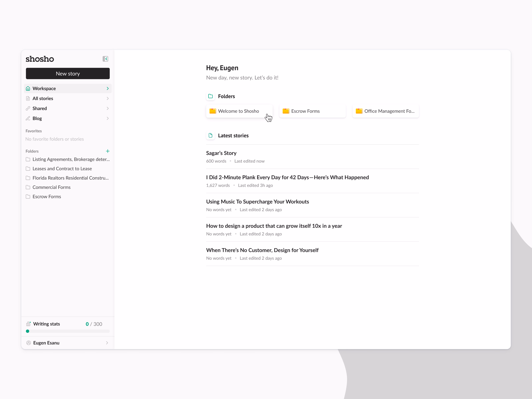Click the Eugen Esanu user avatar icon
Viewport: 532px width, 399px height.
point(28,343)
